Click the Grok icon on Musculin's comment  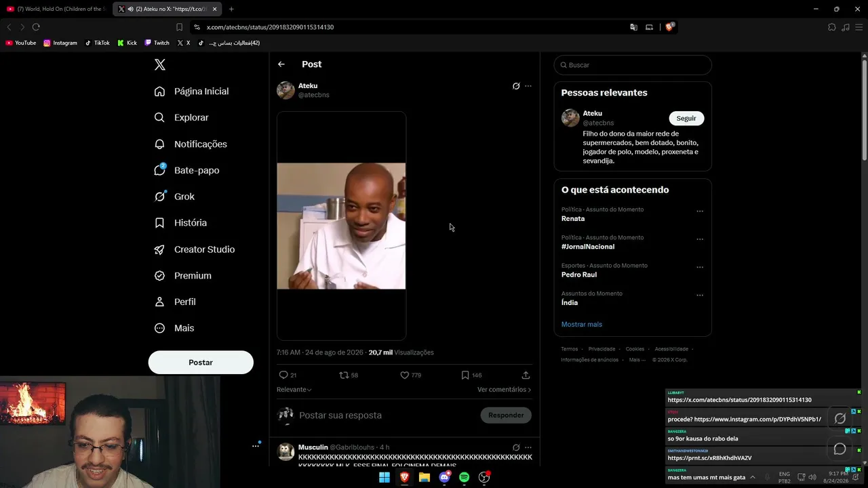(x=516, y=447)
